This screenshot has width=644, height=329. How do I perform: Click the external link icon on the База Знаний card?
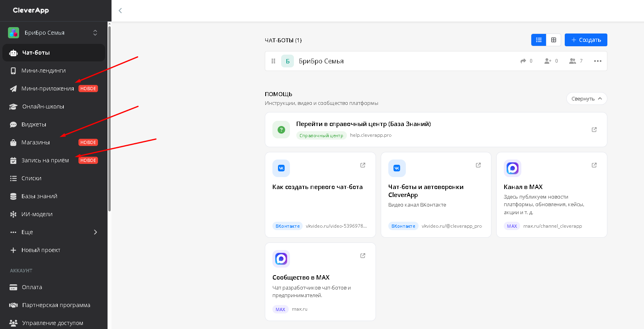(x=594, y=130)
